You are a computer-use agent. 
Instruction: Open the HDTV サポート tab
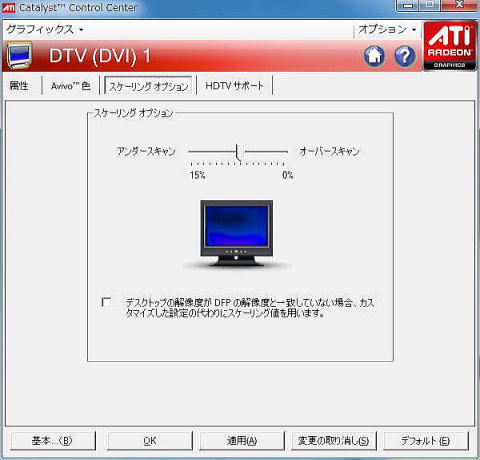pyautogui.click(x=234, y=86)
